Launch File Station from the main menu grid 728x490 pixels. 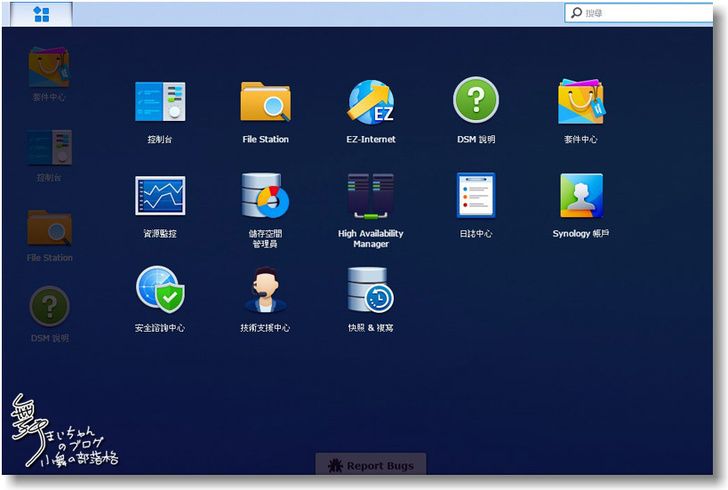[265, 103]
